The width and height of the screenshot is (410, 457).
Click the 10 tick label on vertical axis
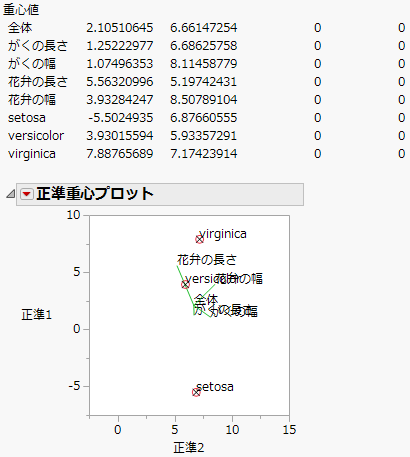[74, 215]
